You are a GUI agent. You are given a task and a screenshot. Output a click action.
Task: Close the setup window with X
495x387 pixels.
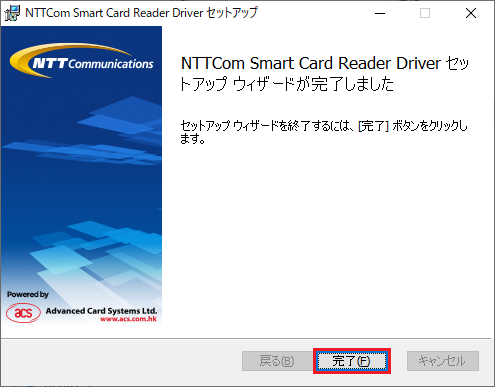[x=471, y=13]
